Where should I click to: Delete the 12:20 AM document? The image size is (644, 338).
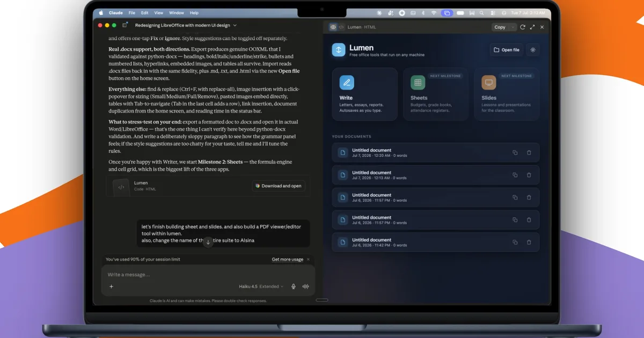[529, 152]
